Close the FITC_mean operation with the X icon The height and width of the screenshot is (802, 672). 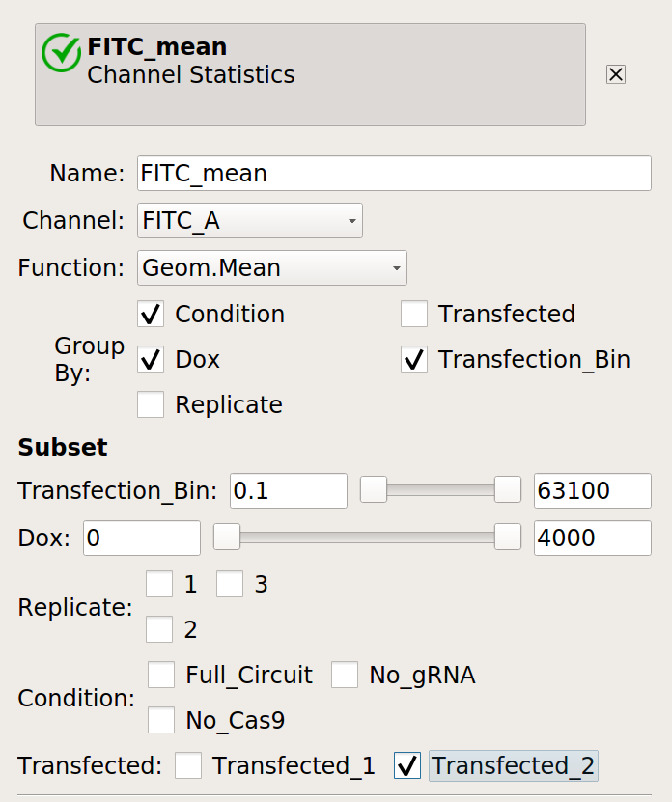pyautogui.click(x=616, y=74)
